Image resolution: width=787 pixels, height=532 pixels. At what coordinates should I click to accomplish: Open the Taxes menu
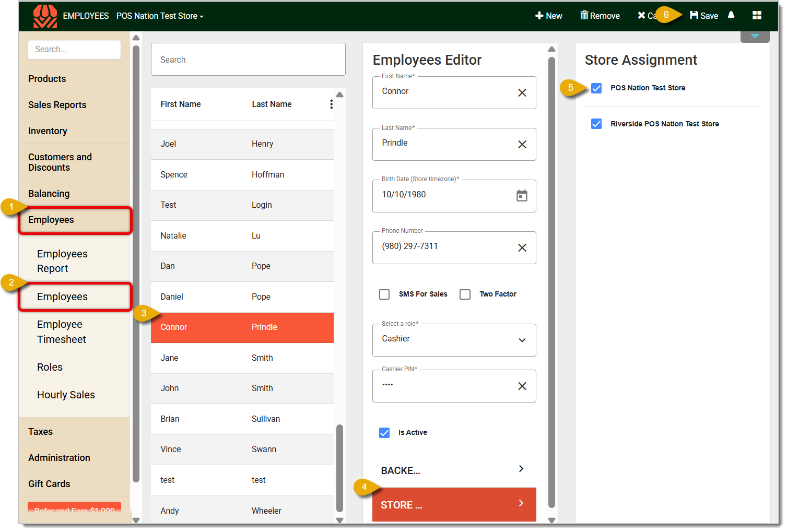click(74, 432)
